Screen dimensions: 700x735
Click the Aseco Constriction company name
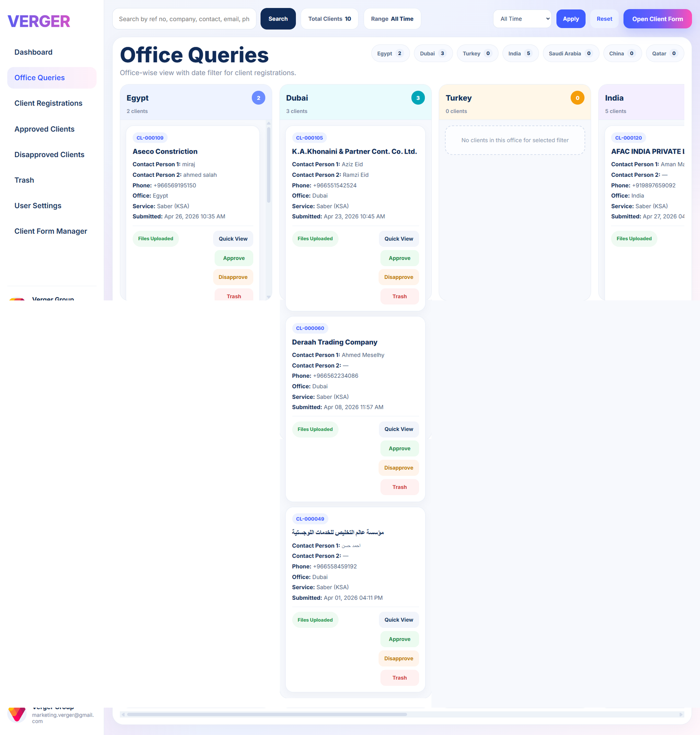click(x=165, y=151)
